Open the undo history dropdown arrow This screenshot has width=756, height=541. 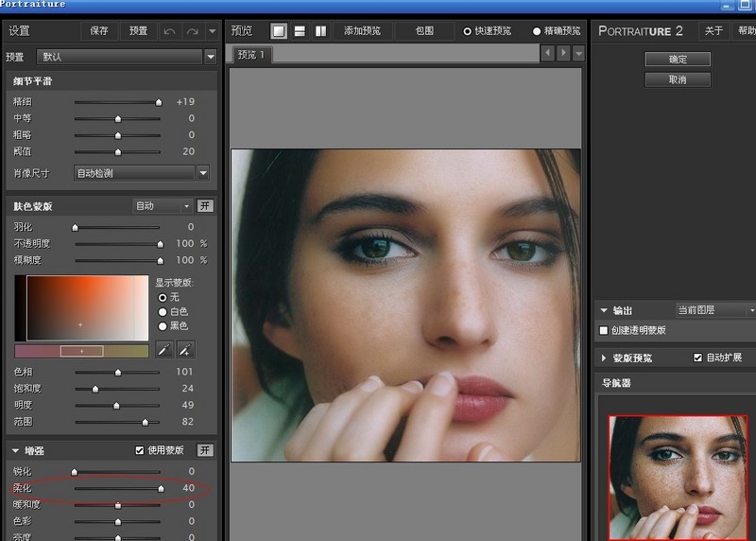212,31
